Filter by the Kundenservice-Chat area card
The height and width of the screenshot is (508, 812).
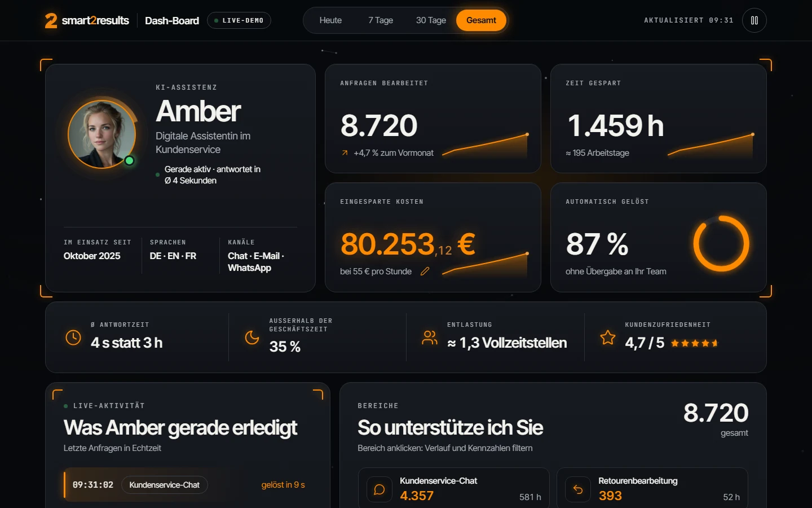(x=454, y=488)
